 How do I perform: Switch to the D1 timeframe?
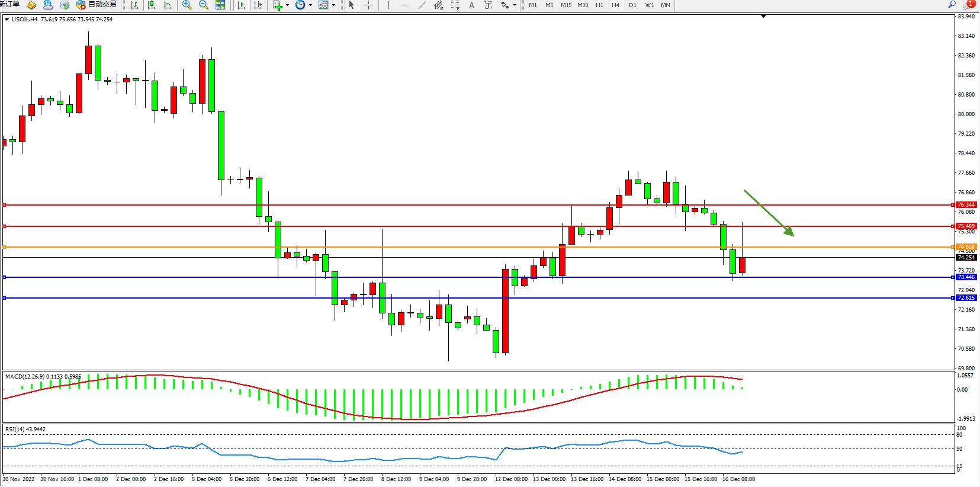click(x=632, y=5)
